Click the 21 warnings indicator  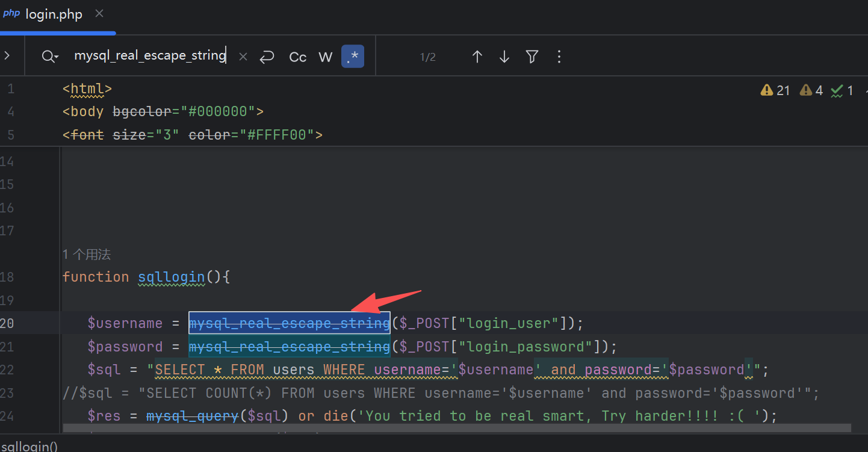[x=775, y=90]
